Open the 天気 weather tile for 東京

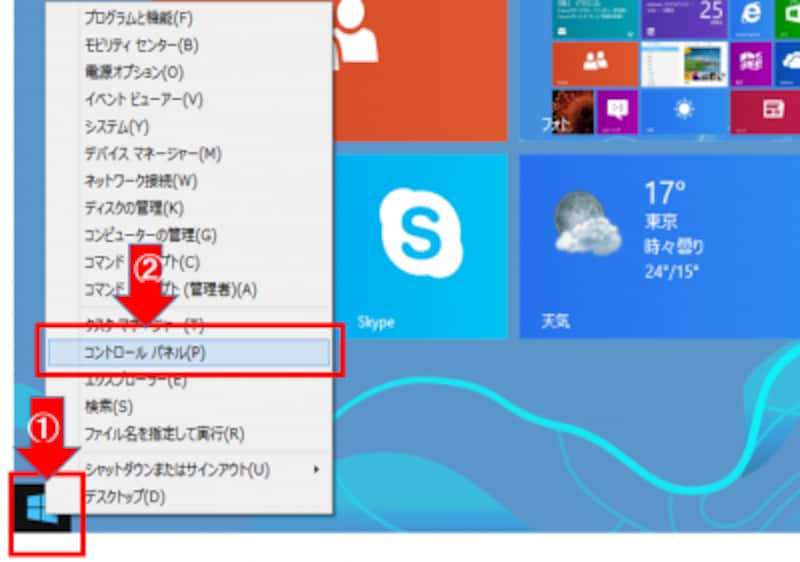click(660, 246)
